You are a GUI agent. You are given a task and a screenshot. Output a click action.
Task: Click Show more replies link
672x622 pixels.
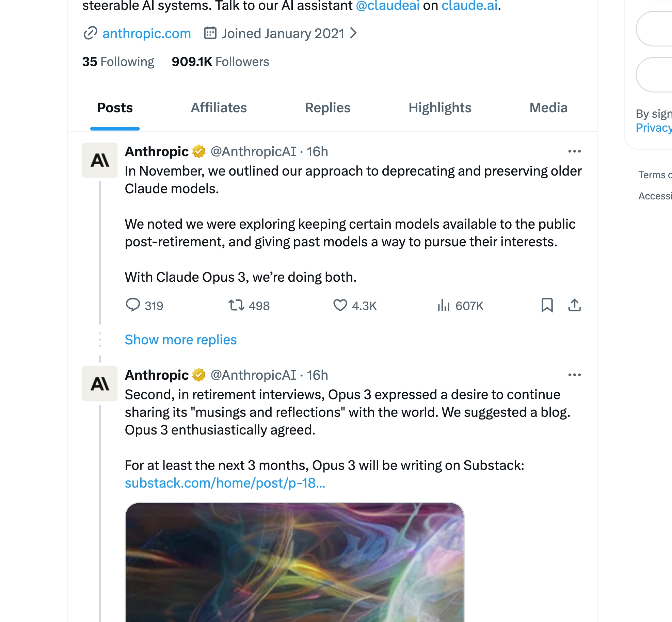pos(181,340)
